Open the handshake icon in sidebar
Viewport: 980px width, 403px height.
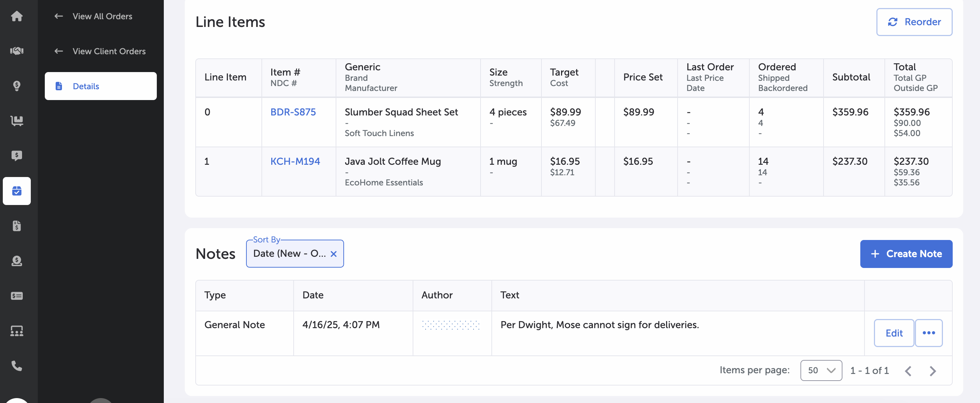click(17, 51)
